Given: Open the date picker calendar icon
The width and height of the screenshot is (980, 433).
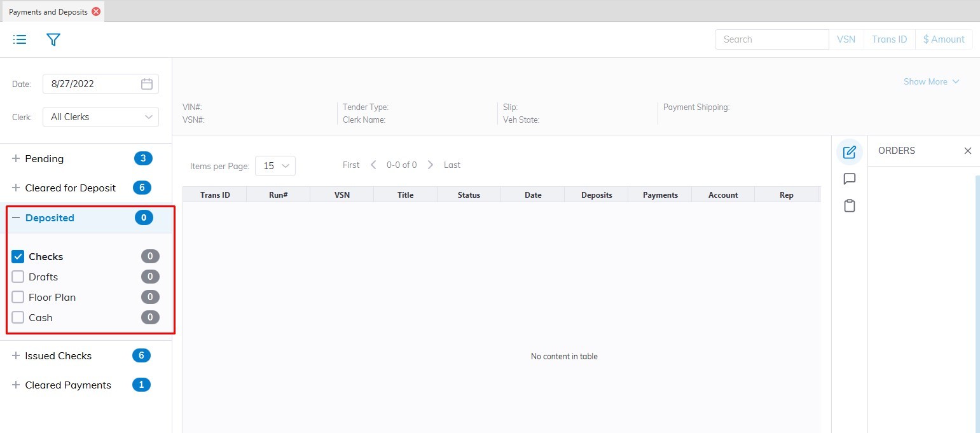Looking at the screenshot, I should coord(147,84).
